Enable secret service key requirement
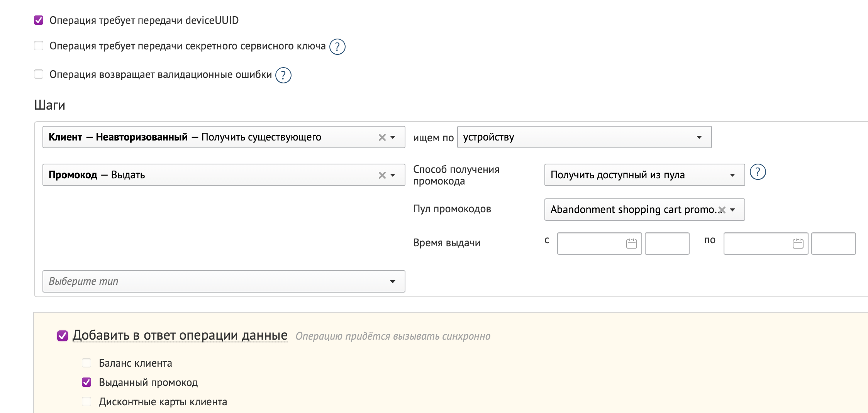This screenshot has width=868, height=413. pos(39,46)
